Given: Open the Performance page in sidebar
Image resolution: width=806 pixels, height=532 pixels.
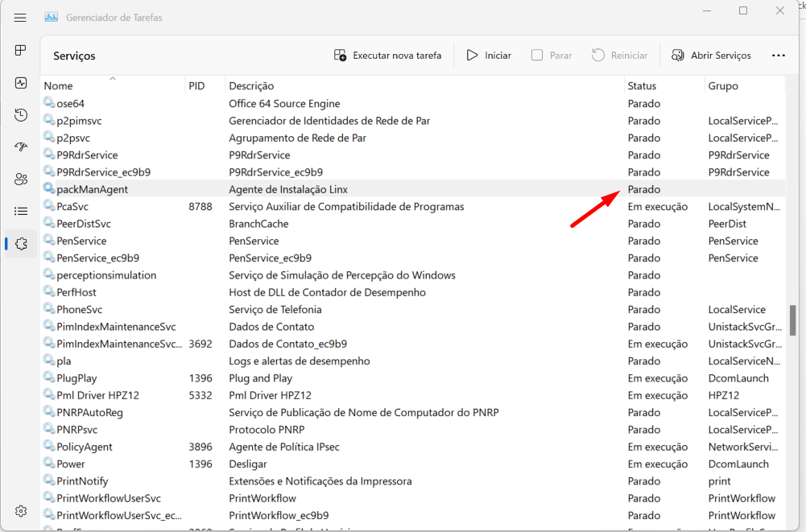Looking at the screenshot, I should point(21,83).
